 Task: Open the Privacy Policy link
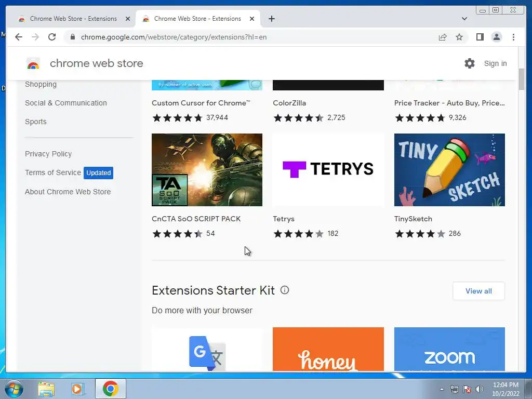[x=48, y=154]
